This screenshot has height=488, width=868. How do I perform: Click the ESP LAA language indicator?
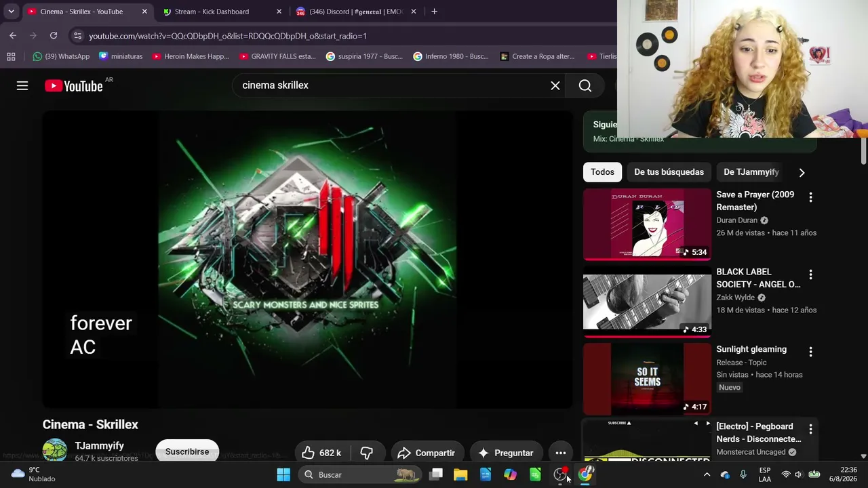pos(765,474)
